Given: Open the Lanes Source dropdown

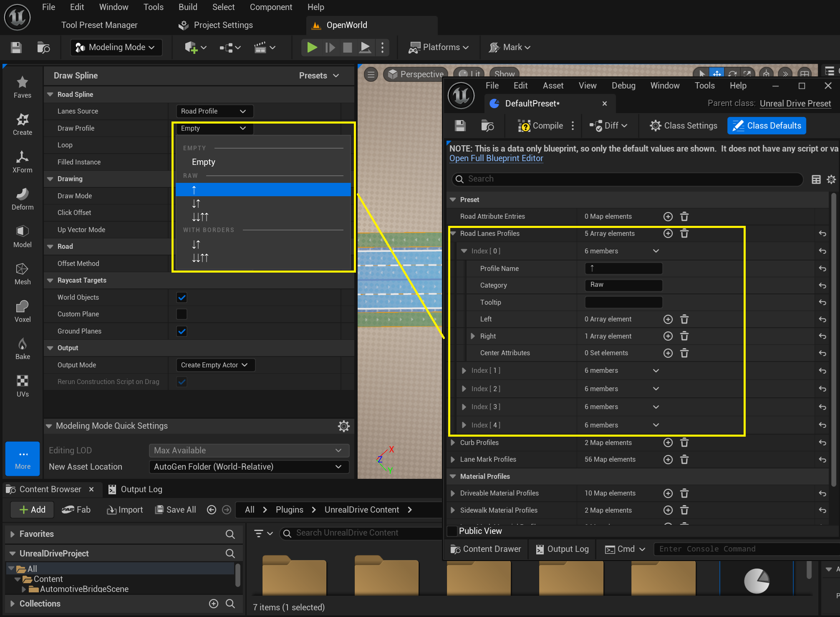Looking at the screenshot, I should [x=214, y=111].
